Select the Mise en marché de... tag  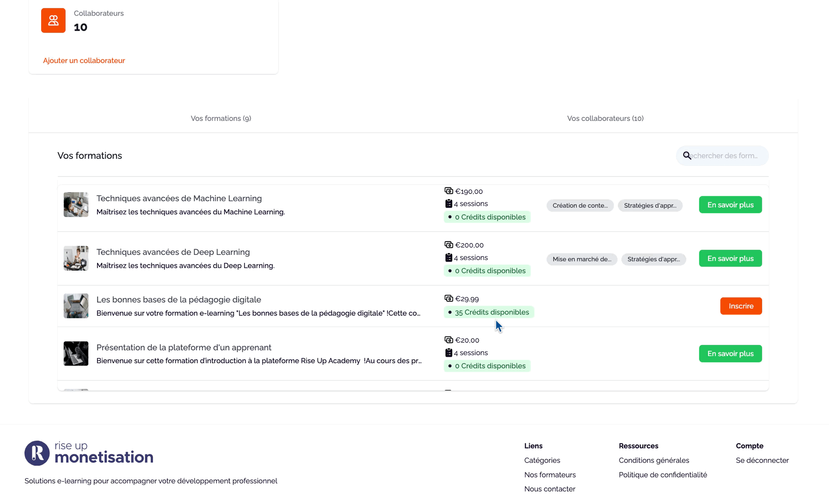pyautogui.click(x=582, y=259)
